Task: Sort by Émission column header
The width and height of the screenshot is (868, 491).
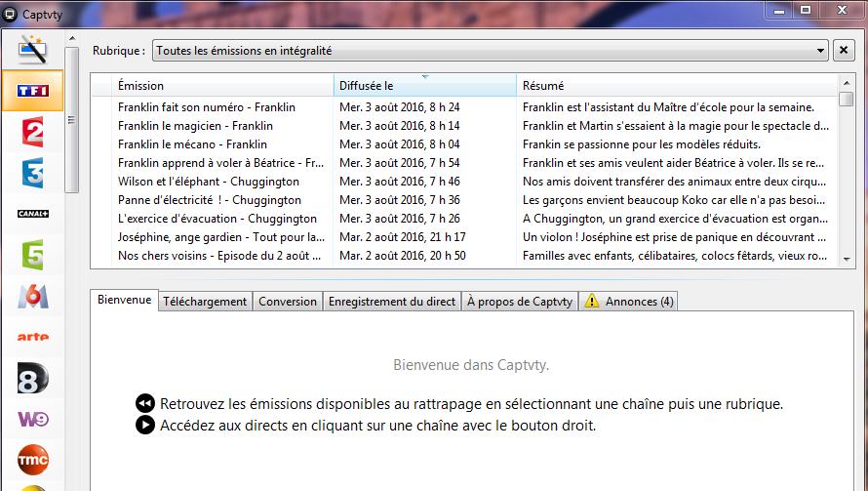Action: pyautogui.click(x=222, y=85)
